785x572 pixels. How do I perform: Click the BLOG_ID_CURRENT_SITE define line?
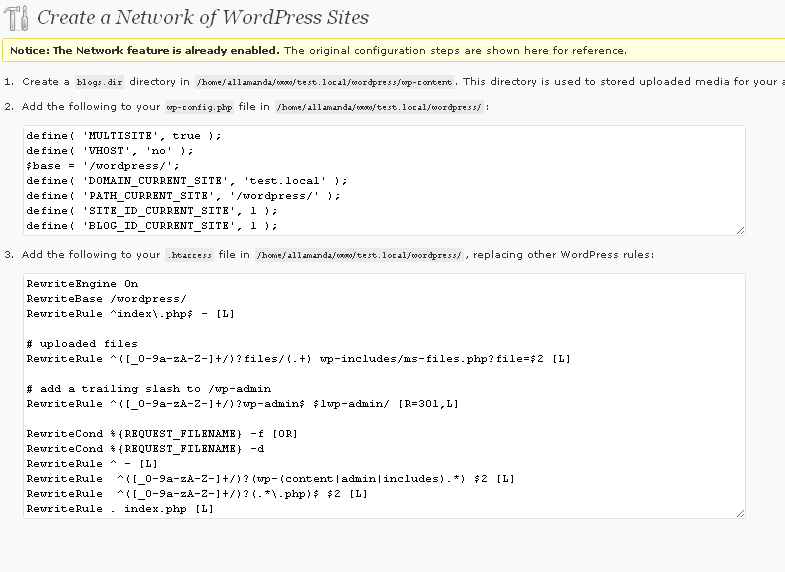coord(152,226)
